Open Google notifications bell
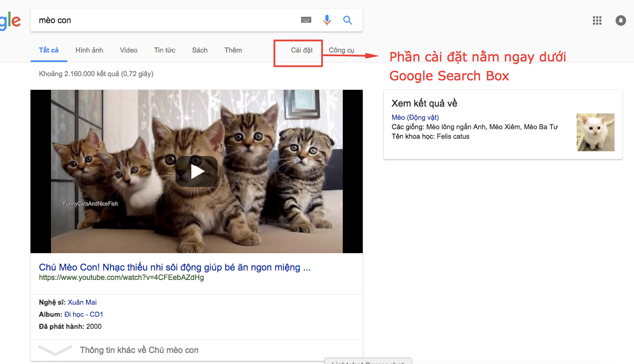This screenshot has height=364, width=634. click(621, 20)
